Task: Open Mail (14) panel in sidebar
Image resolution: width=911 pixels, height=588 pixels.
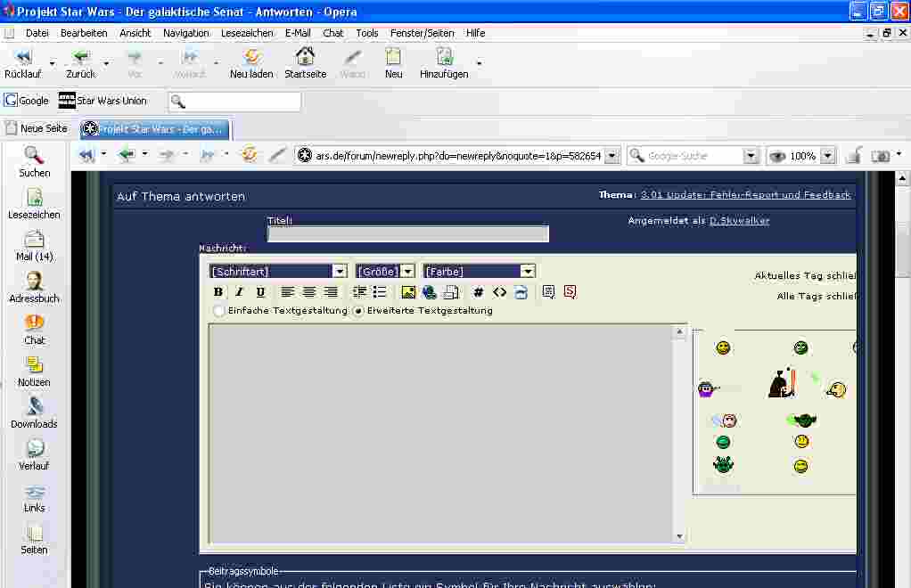Action: 34,246
